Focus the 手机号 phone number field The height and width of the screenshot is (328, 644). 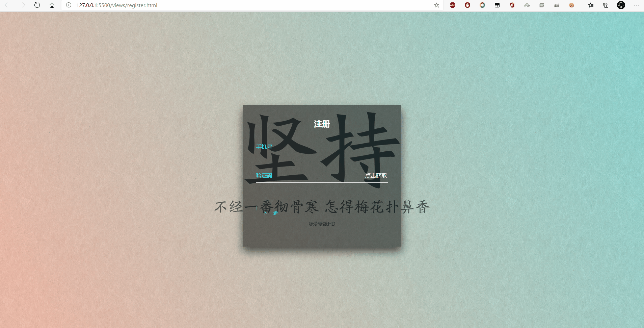pos(322,147)
